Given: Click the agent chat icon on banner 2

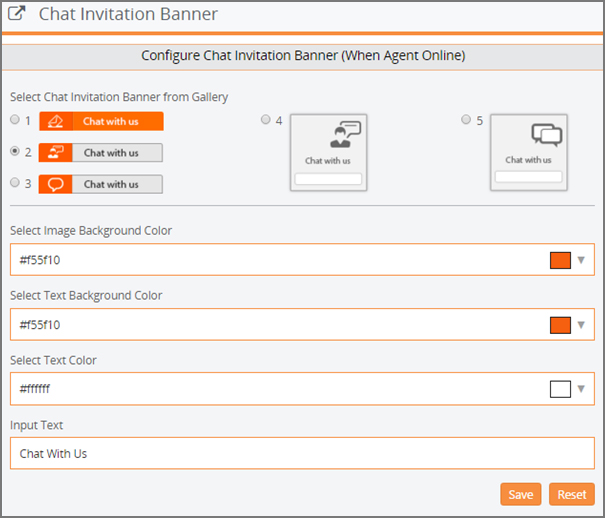Looking at the screenshot, I should click(56, 153).
